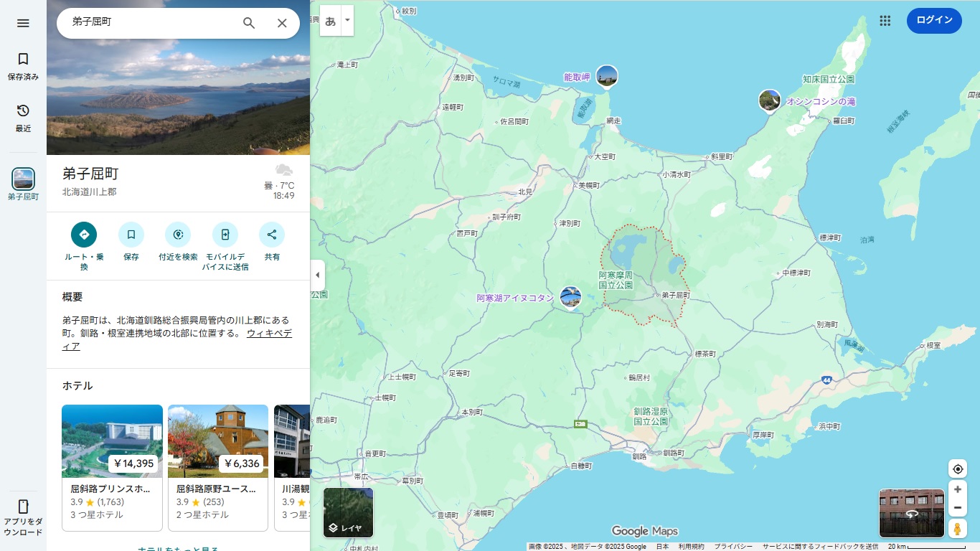Click the search magnifier icon

point(249,23)
